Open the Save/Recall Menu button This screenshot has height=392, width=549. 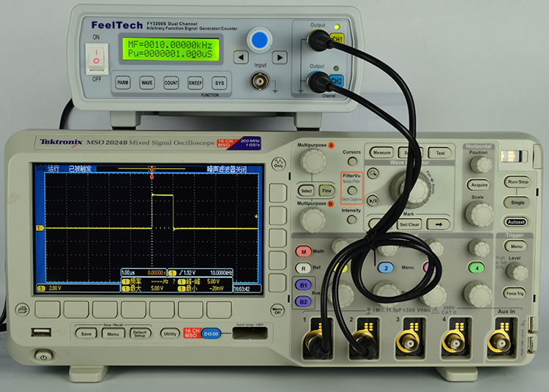click(x=113, y=333)
